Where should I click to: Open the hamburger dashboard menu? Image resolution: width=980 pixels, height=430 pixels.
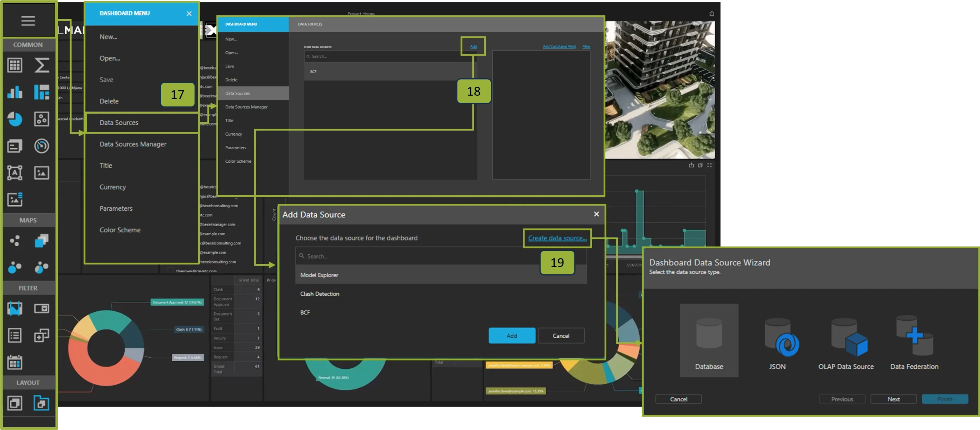pyautogui.click(x=28, y=21)
